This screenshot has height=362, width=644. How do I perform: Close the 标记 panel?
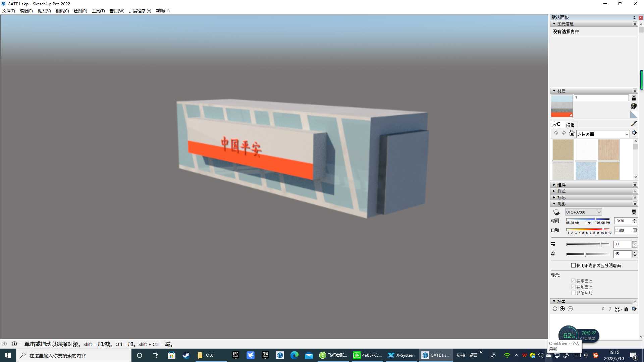coord(635,198)
